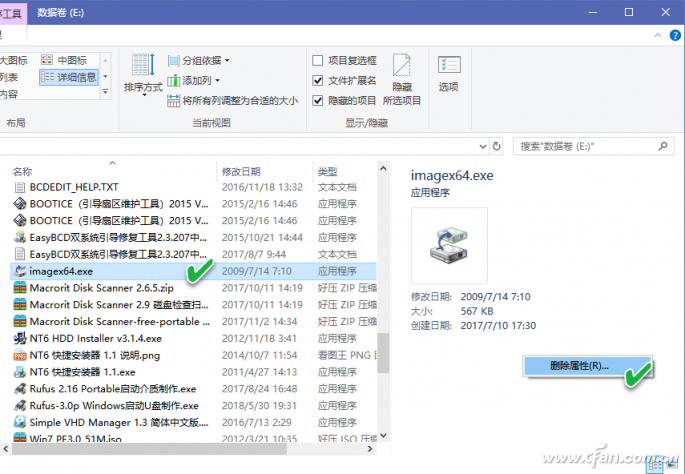Select Macrorit Disk Scanner 2.9 磁盘检查 file name

pos(119,305)
